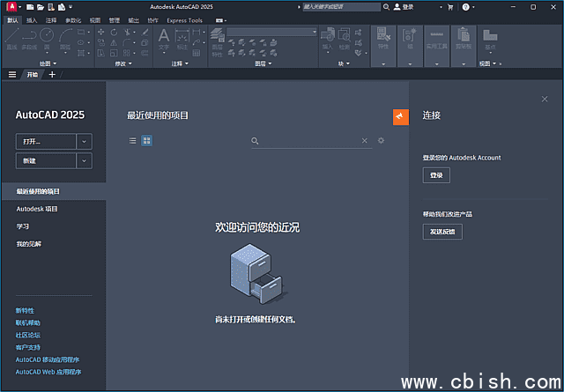
Task: Open the 联机帮助 link
Action: click(27, 322)
